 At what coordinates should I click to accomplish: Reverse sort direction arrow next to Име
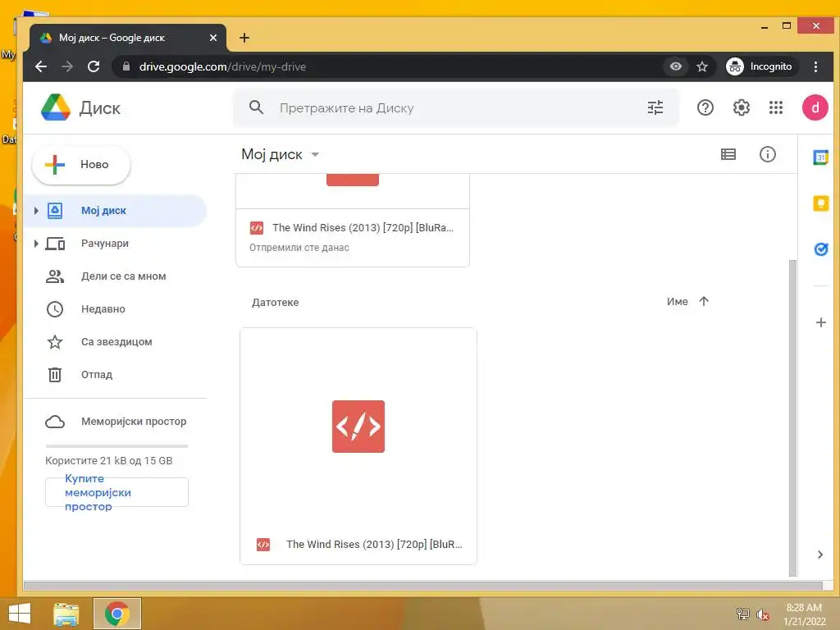coord(703,301)
